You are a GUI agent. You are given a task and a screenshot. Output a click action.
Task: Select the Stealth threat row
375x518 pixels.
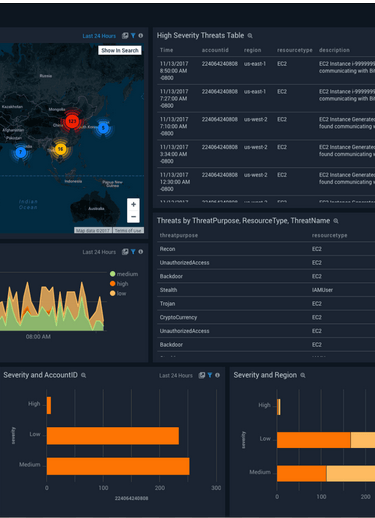pos(266,290)
